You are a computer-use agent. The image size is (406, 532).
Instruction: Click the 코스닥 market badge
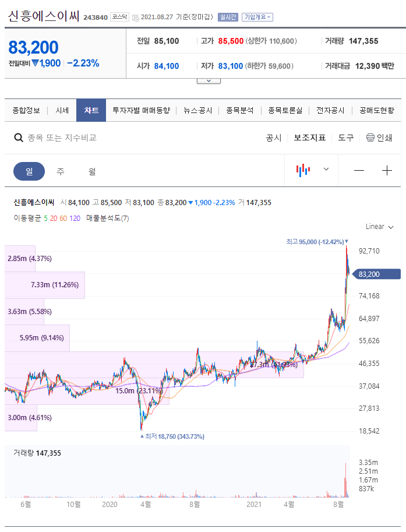(119, 17)
